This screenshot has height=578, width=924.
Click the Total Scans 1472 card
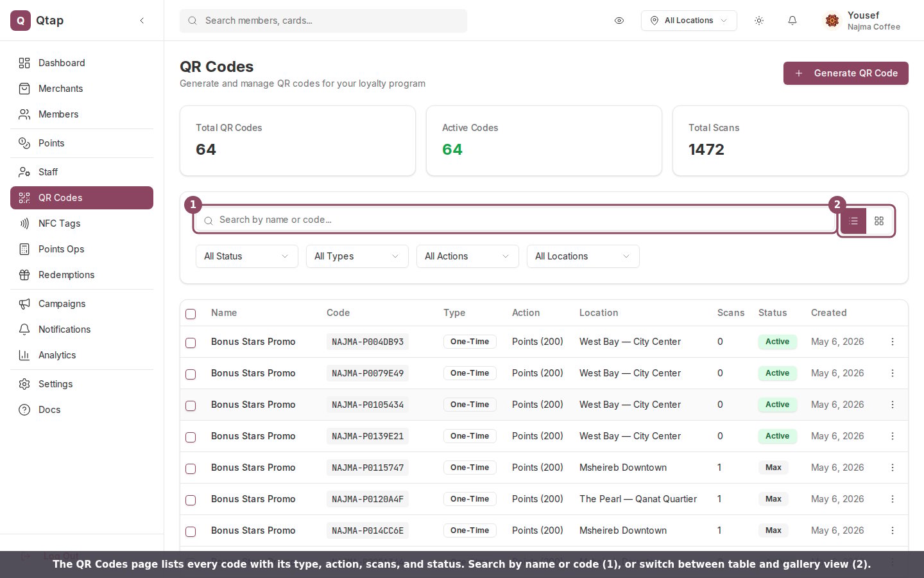point(791,141)
